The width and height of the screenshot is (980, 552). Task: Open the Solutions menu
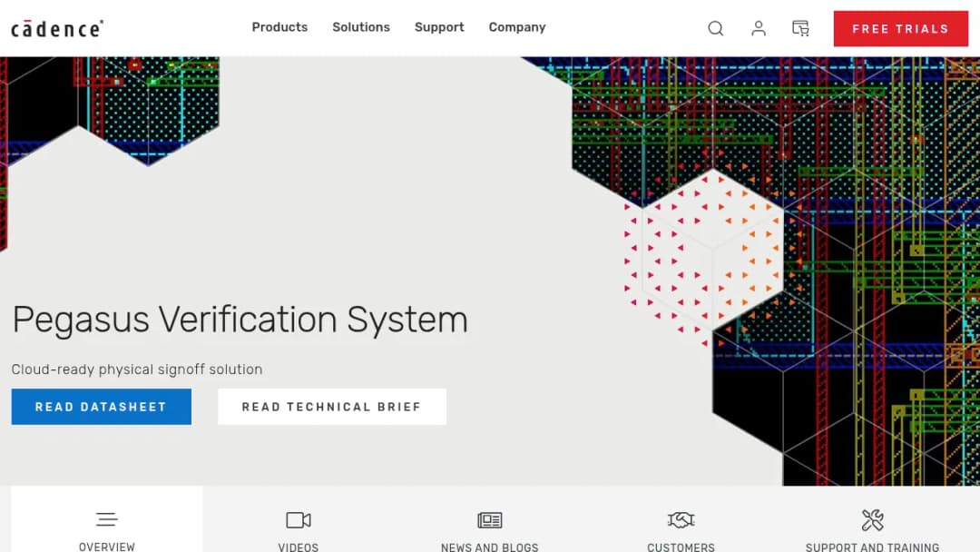[360, 27]
